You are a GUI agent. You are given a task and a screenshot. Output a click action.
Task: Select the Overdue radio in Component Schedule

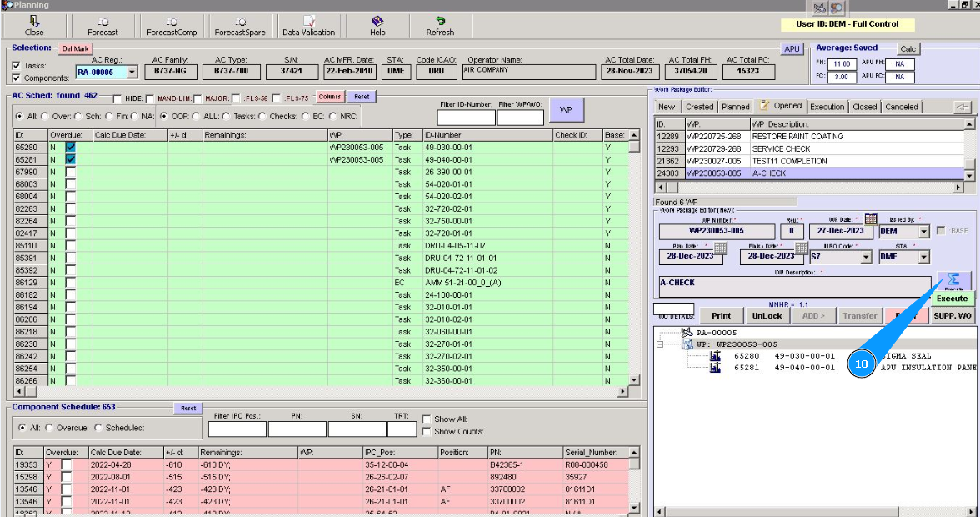click(49, 428)
